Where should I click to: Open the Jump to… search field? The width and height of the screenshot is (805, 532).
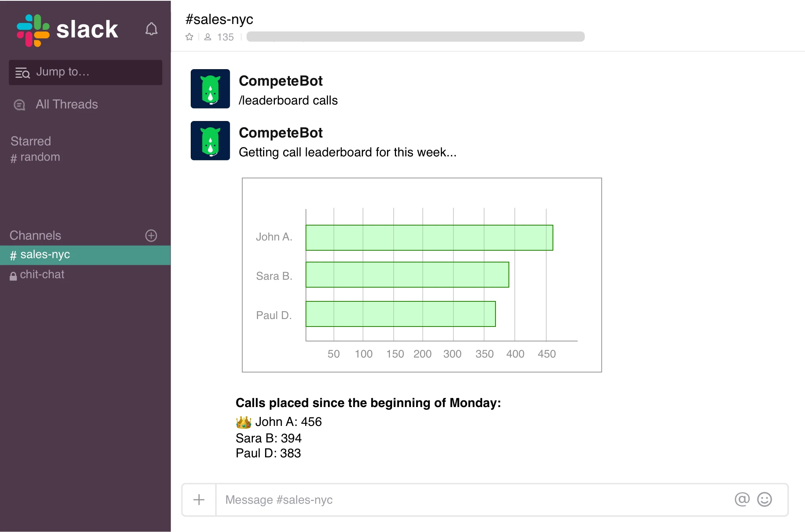click(x=85, y=72)
